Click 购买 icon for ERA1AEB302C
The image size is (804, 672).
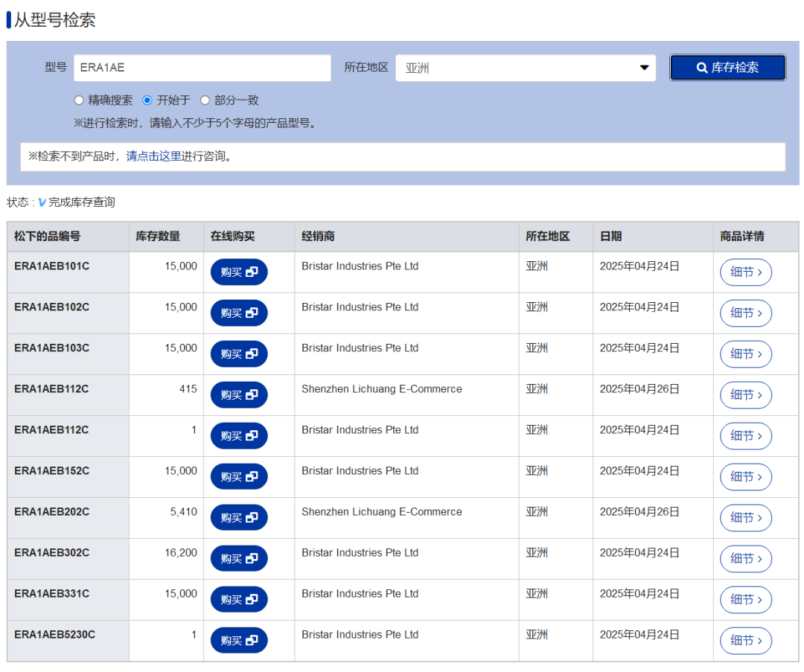coord(239,559)
